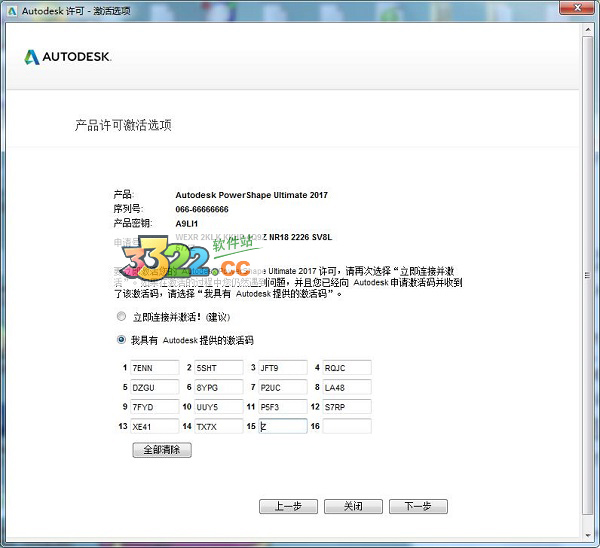Click the clear all codes button
The image size is (600, 548).
(x=161, y=451)
